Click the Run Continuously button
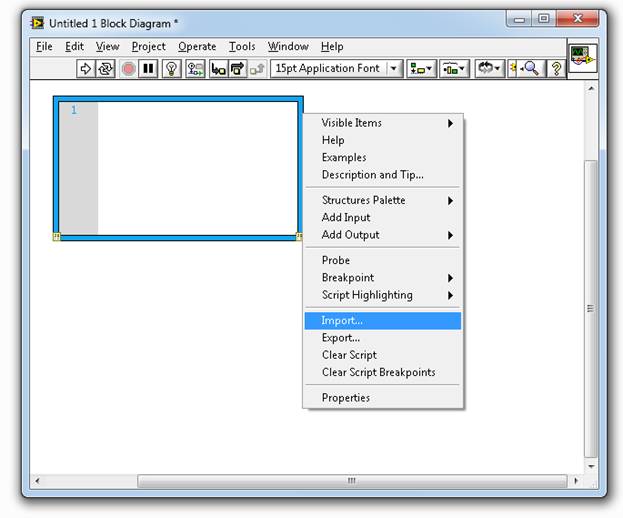Viewport: 623px width, 518px height. (x=106, y=69)
